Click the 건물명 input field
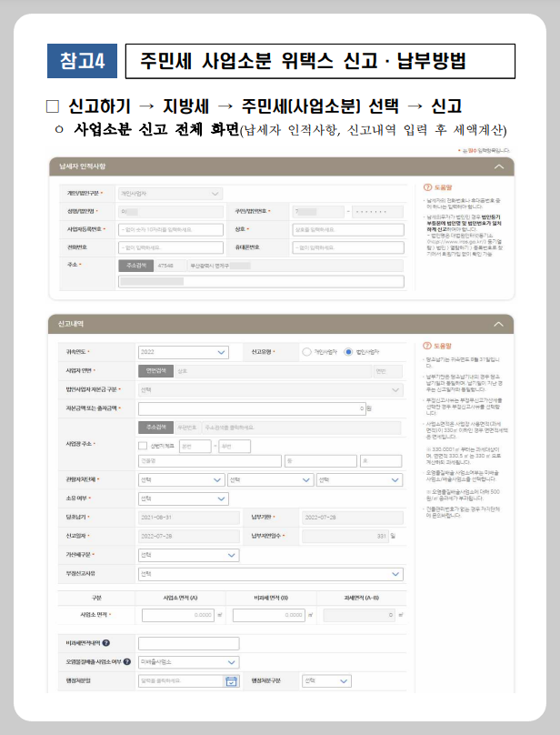The width and height of the screenshot is (560, 735). coord(209,461)
